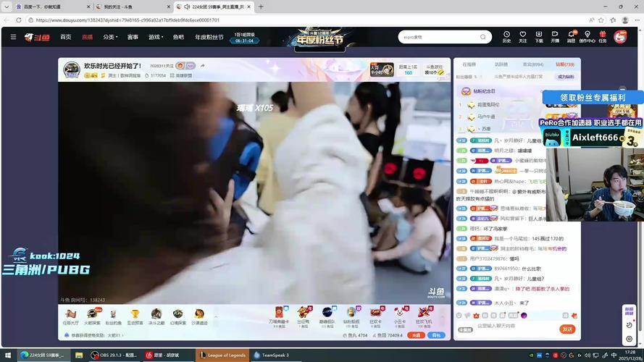Open the 鱼吧 nav item
The image size is (644, 362).
click(x=178, y=37)
